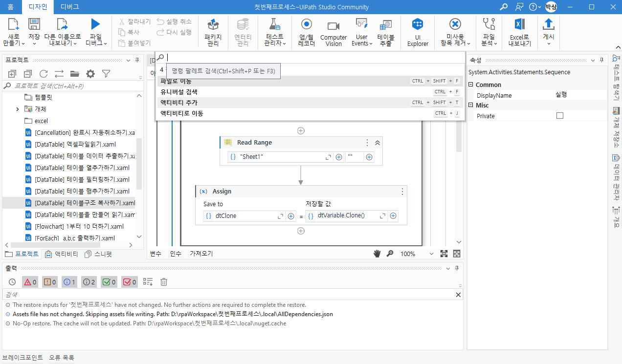622x364 pixels.
Task: Toggle the Private checkbox in properties
Action: (560, 116)
